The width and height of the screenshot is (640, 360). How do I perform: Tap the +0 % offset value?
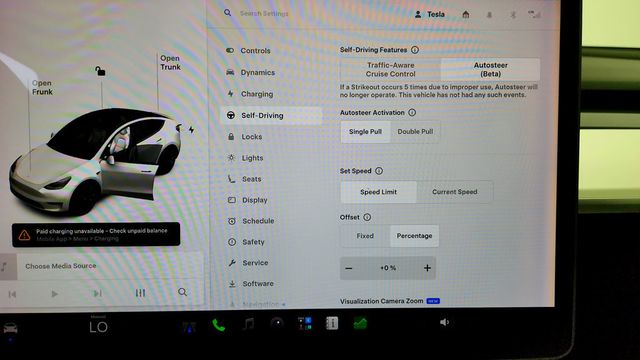point(388,268)
